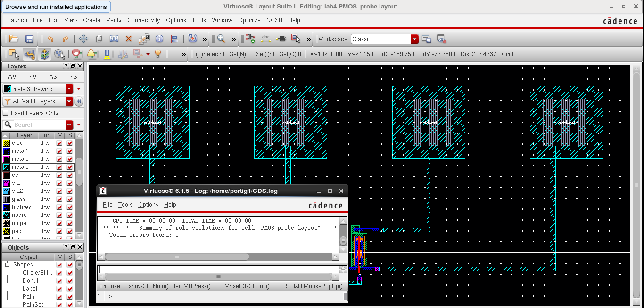Click the light bulb icon
This screenshot has height=308, width=644.
coord(158,54)
